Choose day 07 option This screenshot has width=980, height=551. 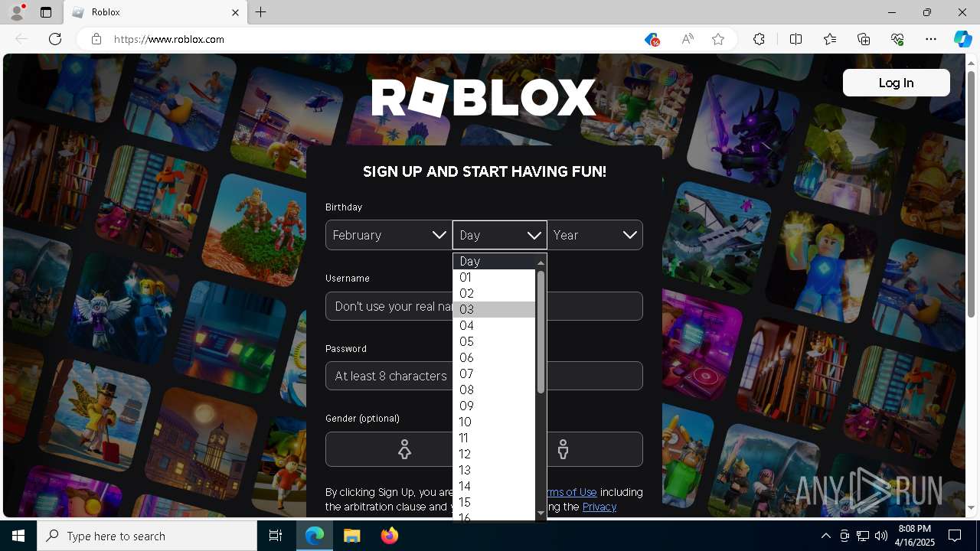click(494, 373)
